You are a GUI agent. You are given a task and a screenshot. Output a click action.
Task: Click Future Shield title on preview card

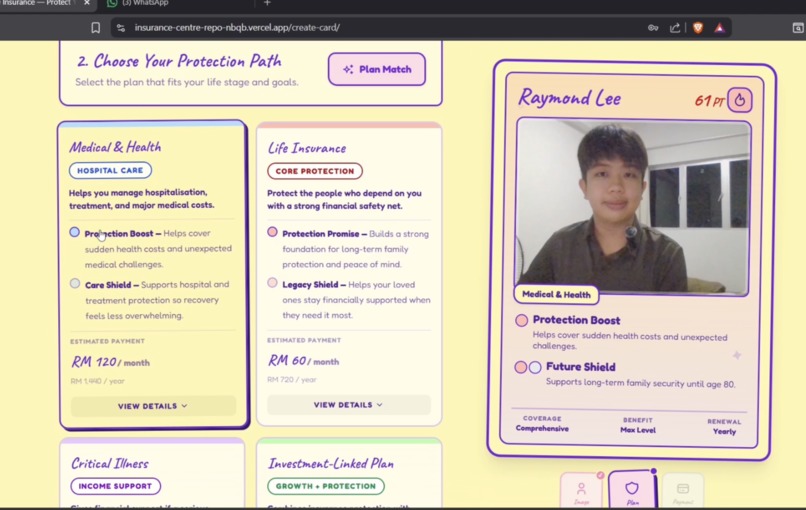coord(581,367)
